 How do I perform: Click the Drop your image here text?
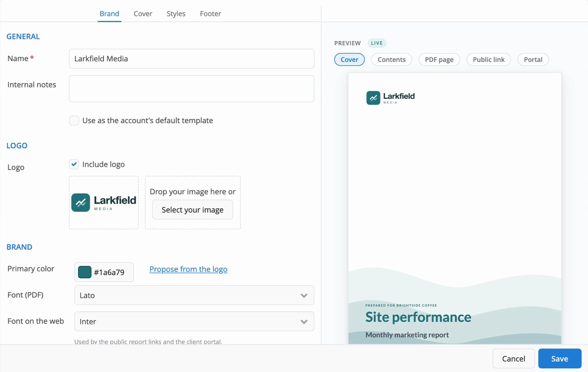(x=193, y=192)
